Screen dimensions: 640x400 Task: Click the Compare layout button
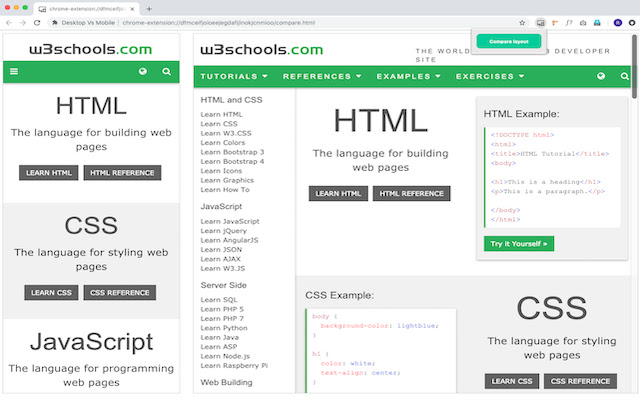click(x=509, y=41)
